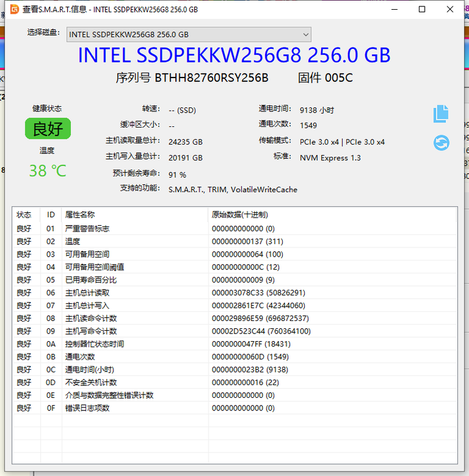Click the PCIe 3.0 x4 transfer mode value

pos(342,142)
